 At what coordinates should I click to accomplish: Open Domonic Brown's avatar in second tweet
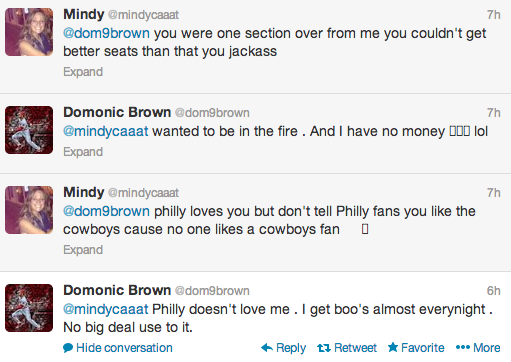coord(29,130)
